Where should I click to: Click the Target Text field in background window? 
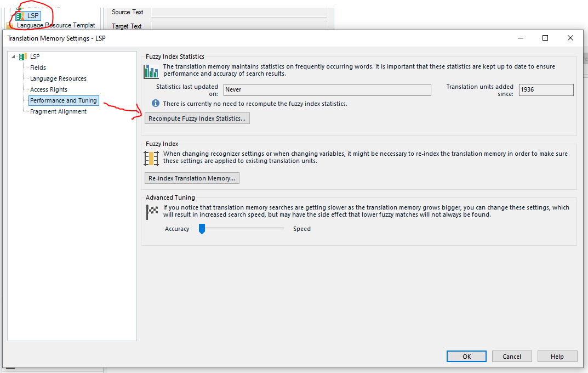coord(238,26)
